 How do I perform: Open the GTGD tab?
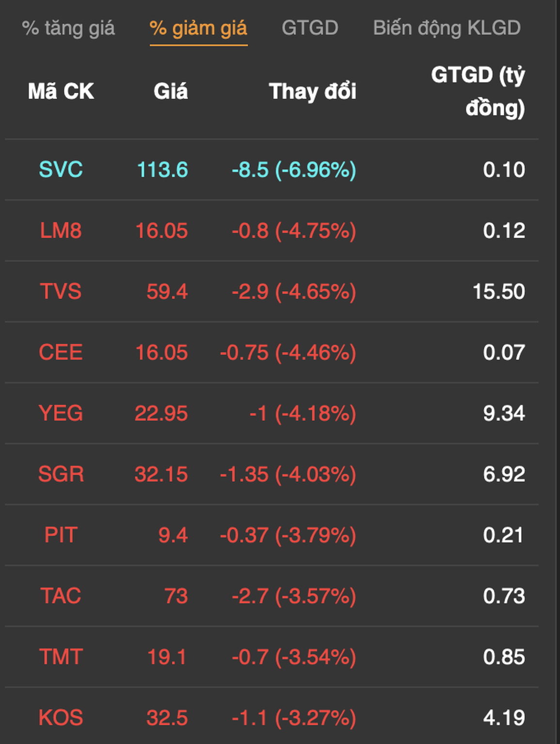[310, 28]
